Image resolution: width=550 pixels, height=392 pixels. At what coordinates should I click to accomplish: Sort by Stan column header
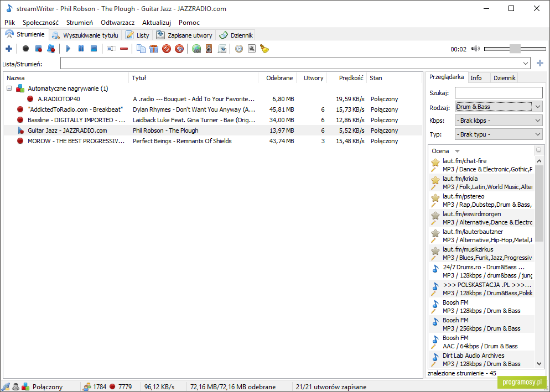tap(395, 78)
